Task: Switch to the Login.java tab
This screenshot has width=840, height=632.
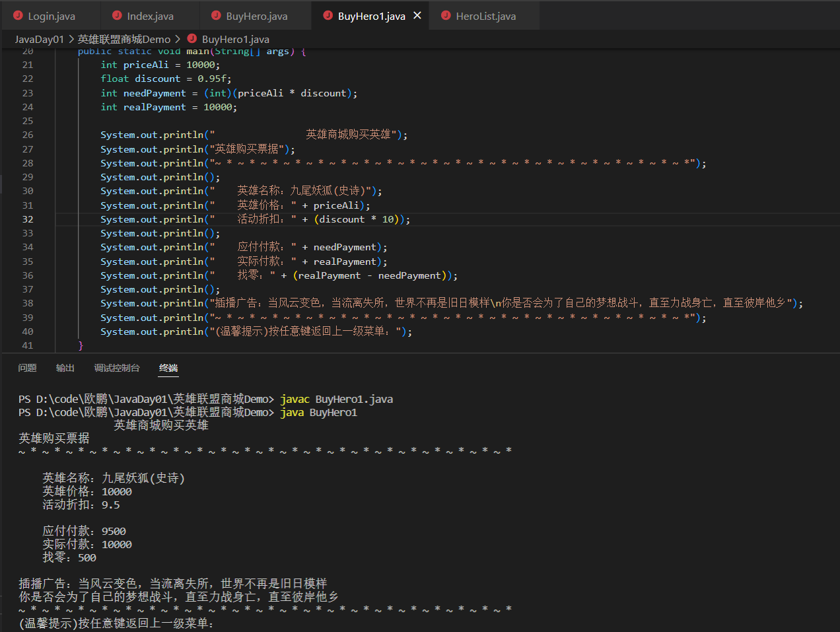Action: [x=53, y=15]
